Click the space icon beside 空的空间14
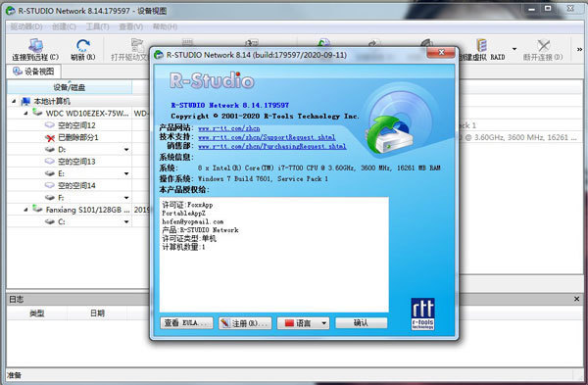The width and height of the screenshot is (588, 385). tap(50, 185)
